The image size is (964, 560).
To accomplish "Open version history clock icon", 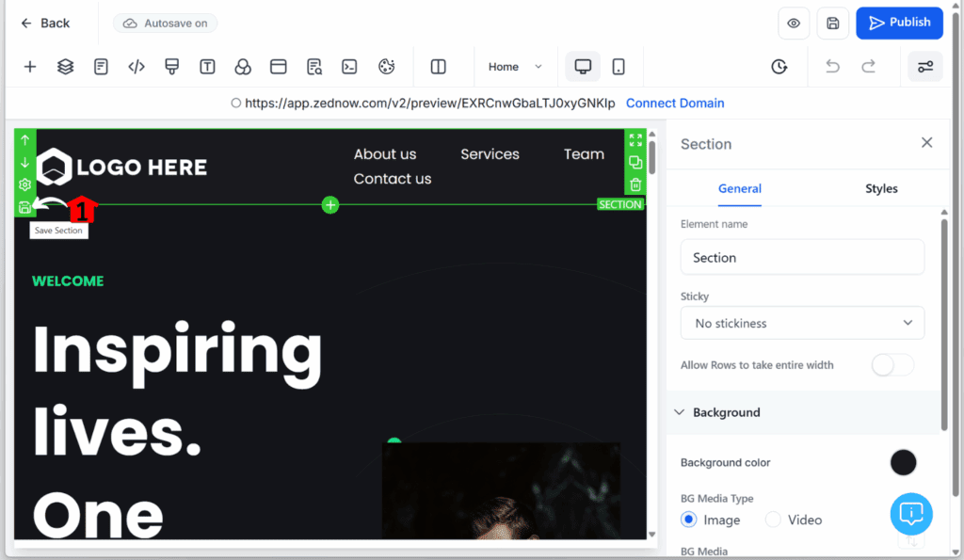I will (779, 67).
